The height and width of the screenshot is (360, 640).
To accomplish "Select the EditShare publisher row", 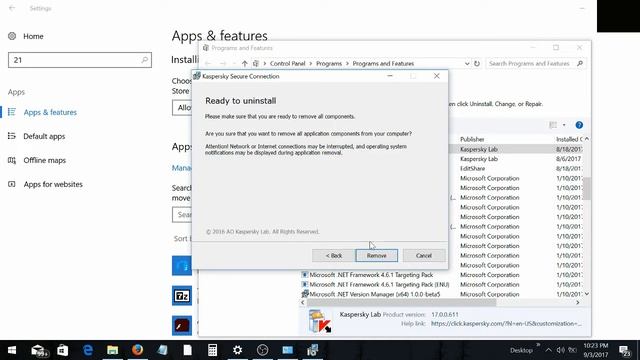I will [473, 169].
